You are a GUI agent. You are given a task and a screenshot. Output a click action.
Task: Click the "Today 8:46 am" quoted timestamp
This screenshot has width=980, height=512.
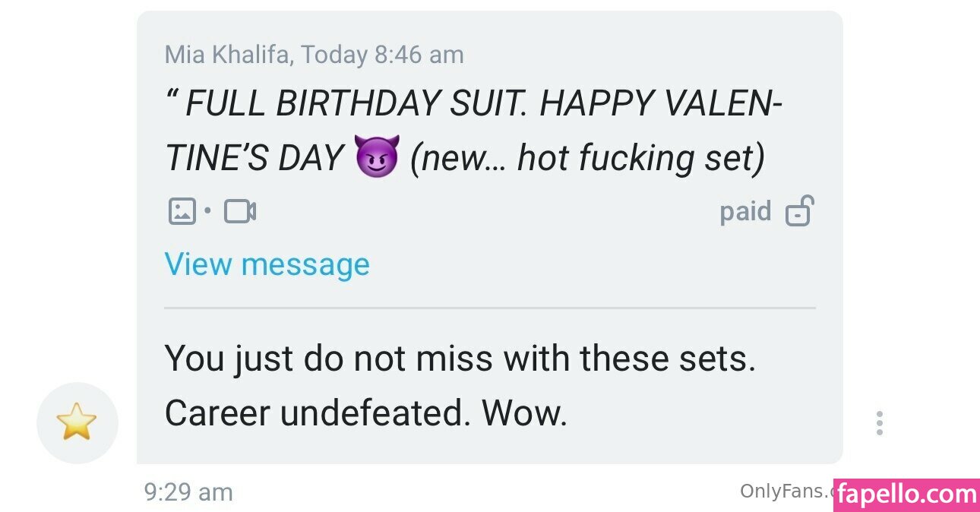(x=382, y=55)
